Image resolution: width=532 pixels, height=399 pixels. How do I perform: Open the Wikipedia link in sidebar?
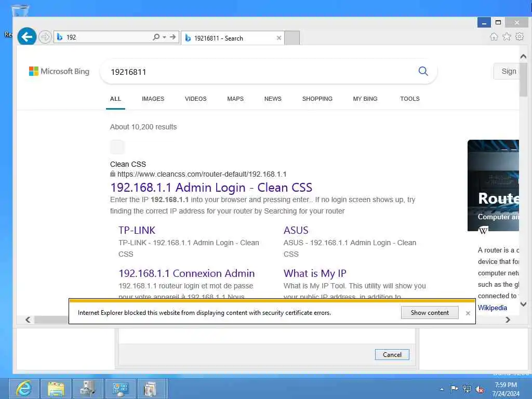pyautogui.click(x=493, y=308)
